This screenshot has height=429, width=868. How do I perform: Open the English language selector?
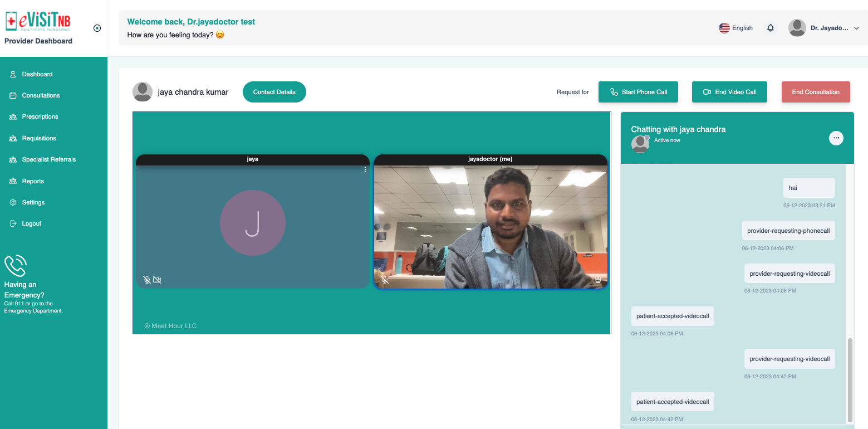point(735,28)
